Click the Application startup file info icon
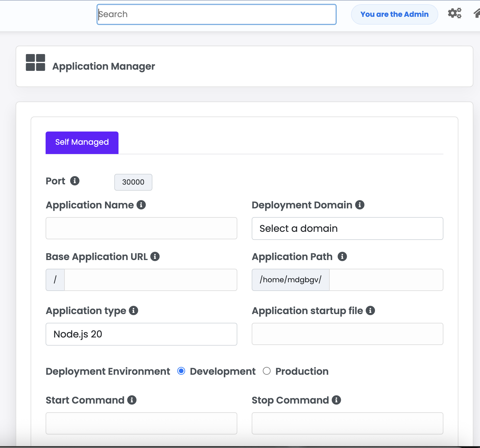Image resolution: width=480 pixels, height=448 pixels. (370, 310)
